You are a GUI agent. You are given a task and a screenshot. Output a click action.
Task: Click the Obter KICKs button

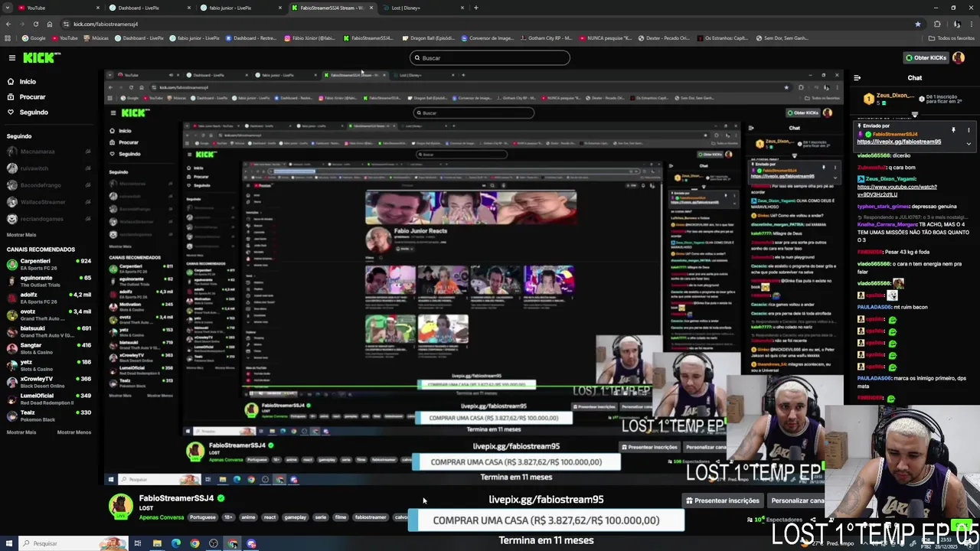(x=925, y=57)
